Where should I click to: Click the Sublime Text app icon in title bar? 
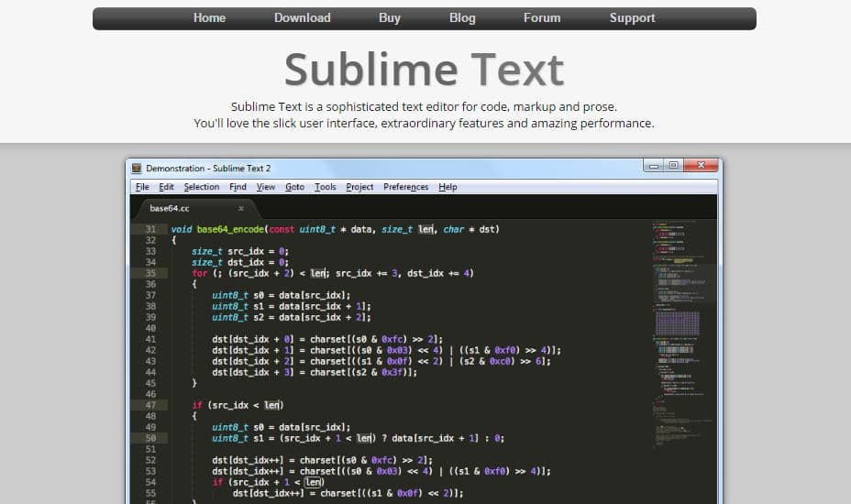[137, 169]
